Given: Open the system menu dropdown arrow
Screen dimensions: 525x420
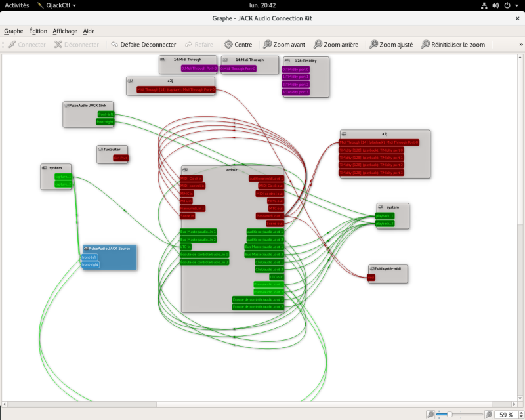Looking at the screenshot, I should pos(516,5).
